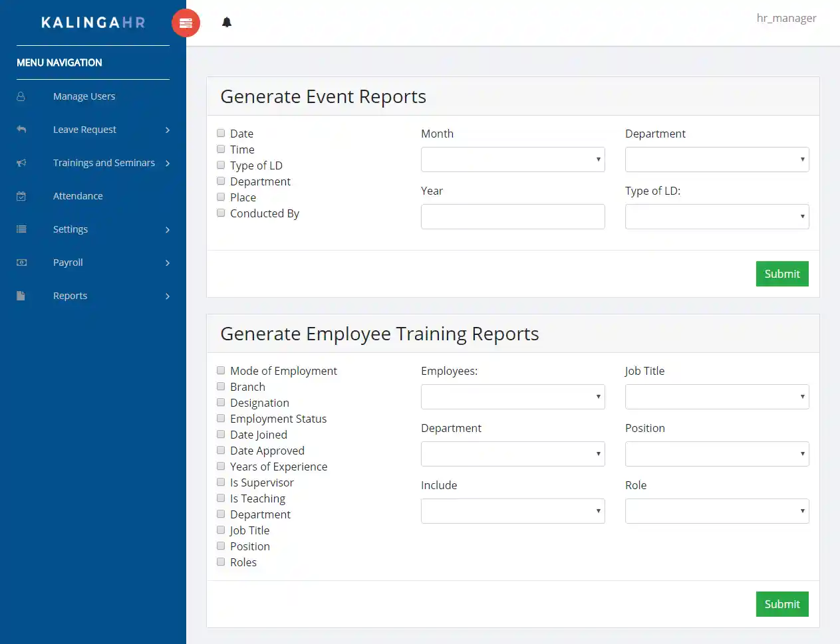Check Employment Status checkbox
Image resolution: width=840 pixels, height=644 pixels.
coord(221,418)
